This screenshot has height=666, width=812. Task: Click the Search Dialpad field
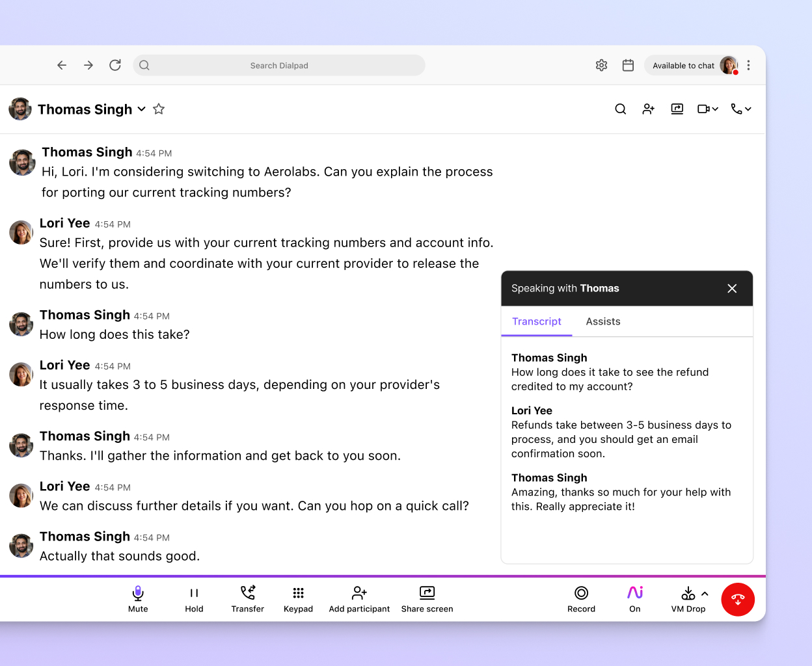(279, 65)
